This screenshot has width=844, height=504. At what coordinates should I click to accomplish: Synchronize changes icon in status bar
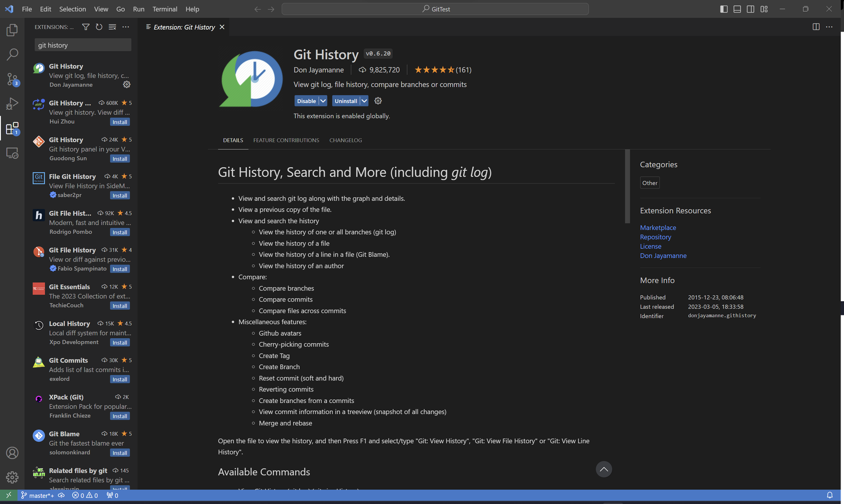tap(61, 495)
